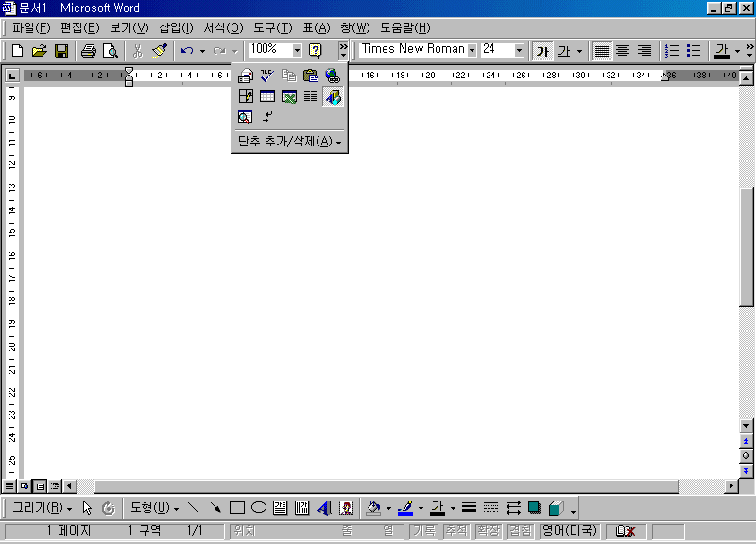Insert a hyperlink with the globe icon
The image size is (756, 544).
[333, 76]
